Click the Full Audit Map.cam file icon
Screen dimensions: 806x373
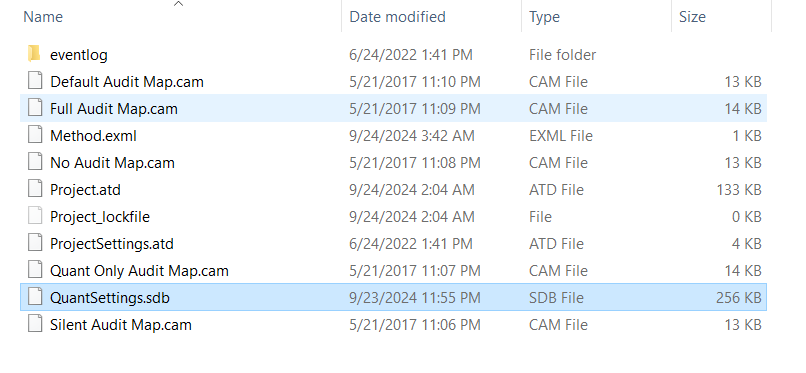(x=34, y=108)
